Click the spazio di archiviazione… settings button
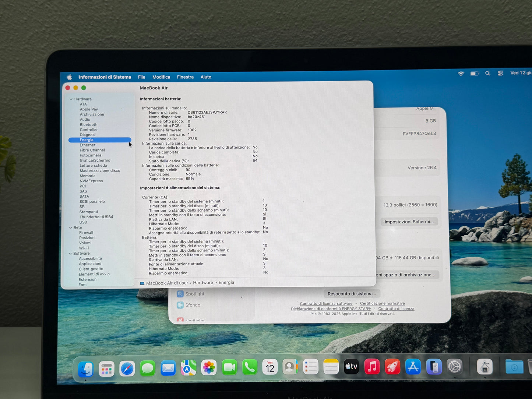Screen dimensions: 532x399 pyautogui.click(x=408, y=275)
